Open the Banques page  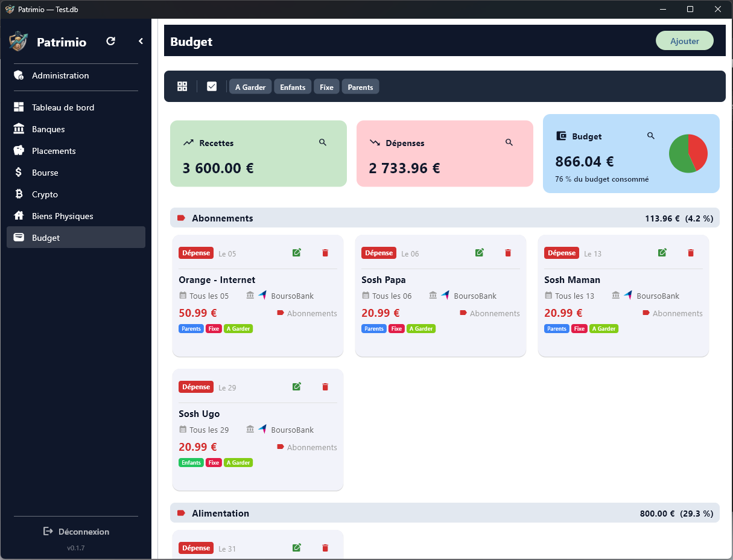[x=76, y=129]
